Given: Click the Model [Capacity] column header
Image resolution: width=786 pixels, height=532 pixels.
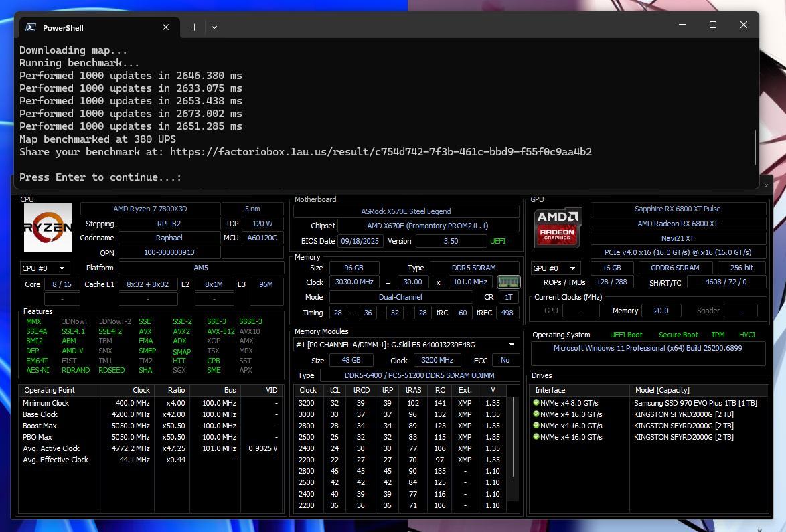Looking at the screenshot, I should click(x=698, y=390).
